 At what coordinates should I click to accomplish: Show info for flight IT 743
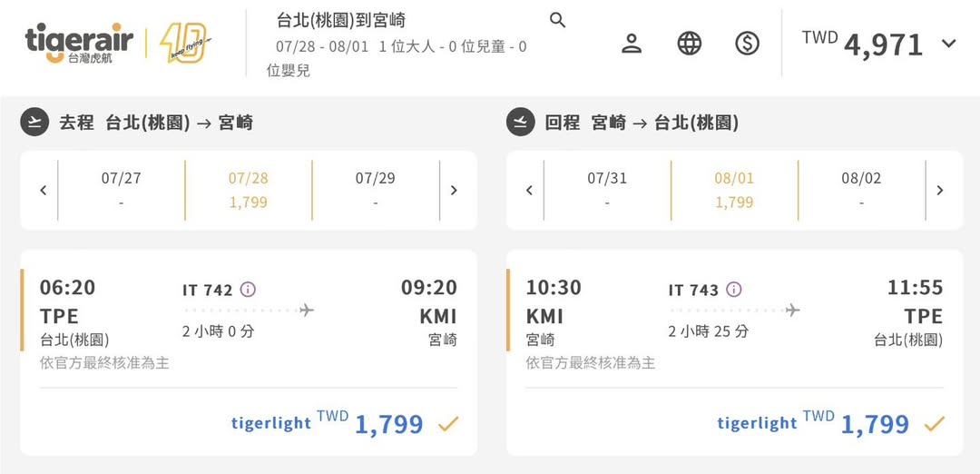pyautogui.click(x=734, y=290)
